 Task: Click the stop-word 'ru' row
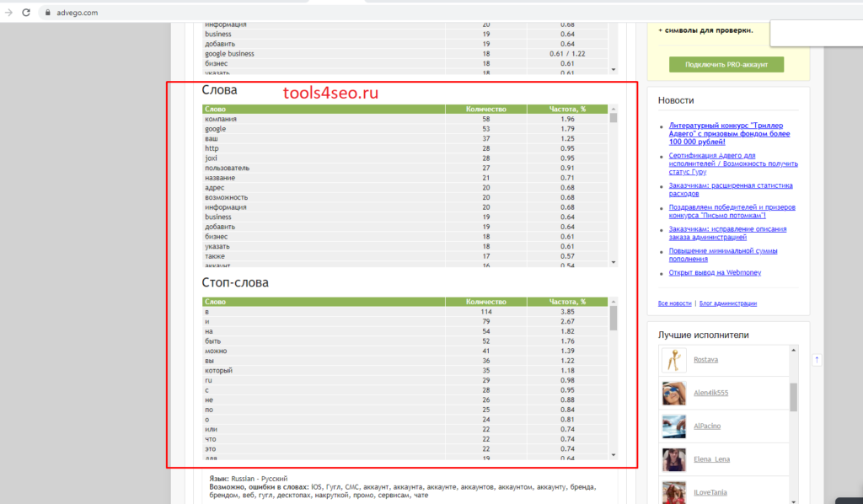click(x=405, y=381)
